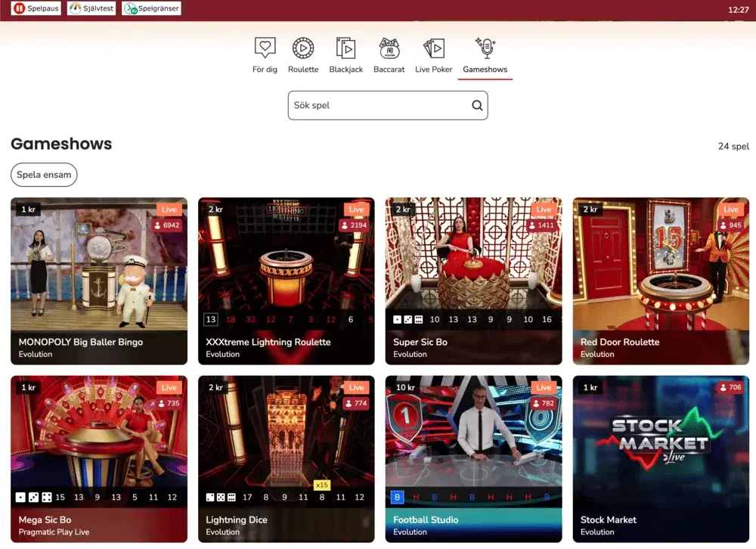The image size is (756, 549).
Task: Click the Spelpaus pause icon
Action: coord(19,9)
